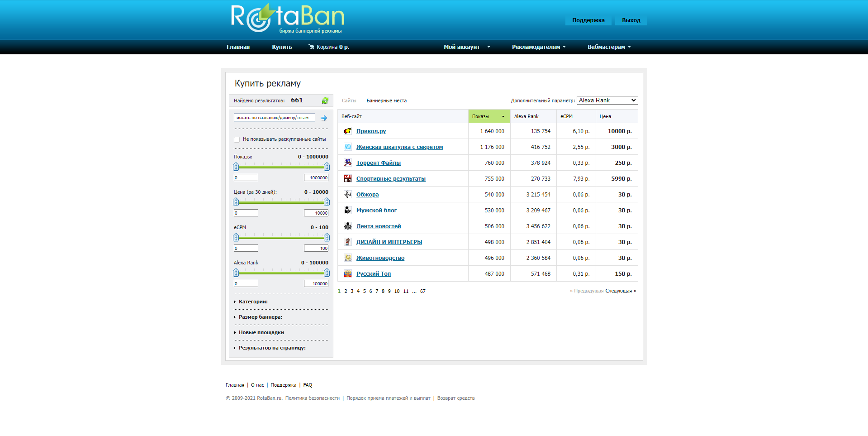
Task: Open the Вебмастерам dropdown menu
Action: pos(609,47)
